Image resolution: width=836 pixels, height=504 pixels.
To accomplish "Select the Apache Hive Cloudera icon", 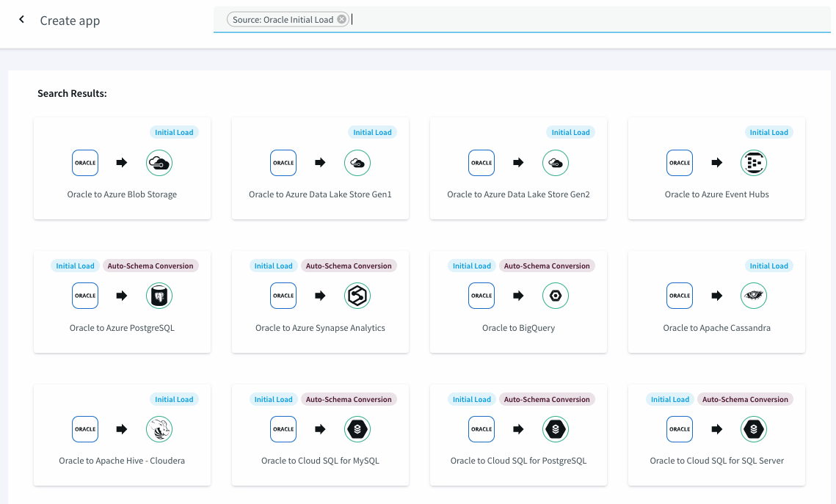I will point(159,429).
